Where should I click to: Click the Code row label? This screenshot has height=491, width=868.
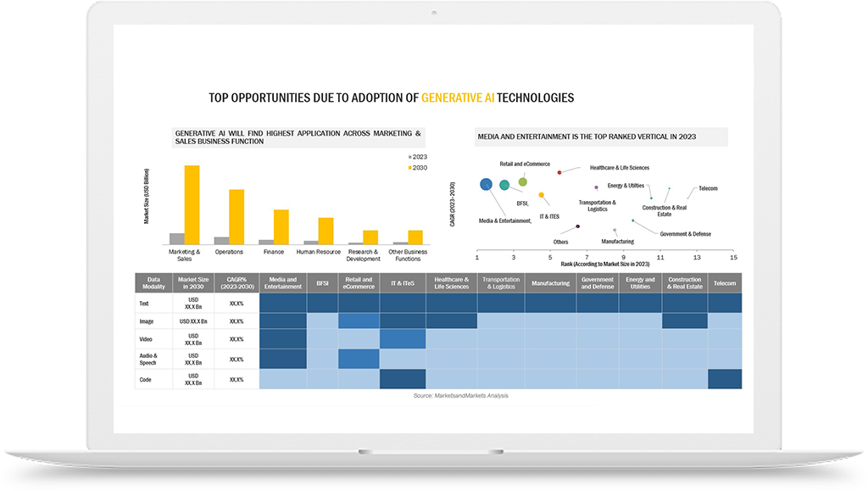pyautogui.click(x=146, y=379)
